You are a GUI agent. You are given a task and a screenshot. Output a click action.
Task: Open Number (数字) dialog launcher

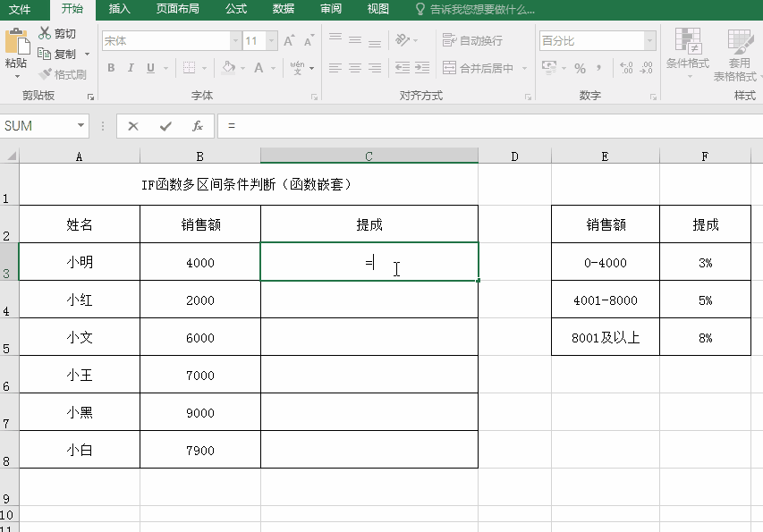[653, 97]
